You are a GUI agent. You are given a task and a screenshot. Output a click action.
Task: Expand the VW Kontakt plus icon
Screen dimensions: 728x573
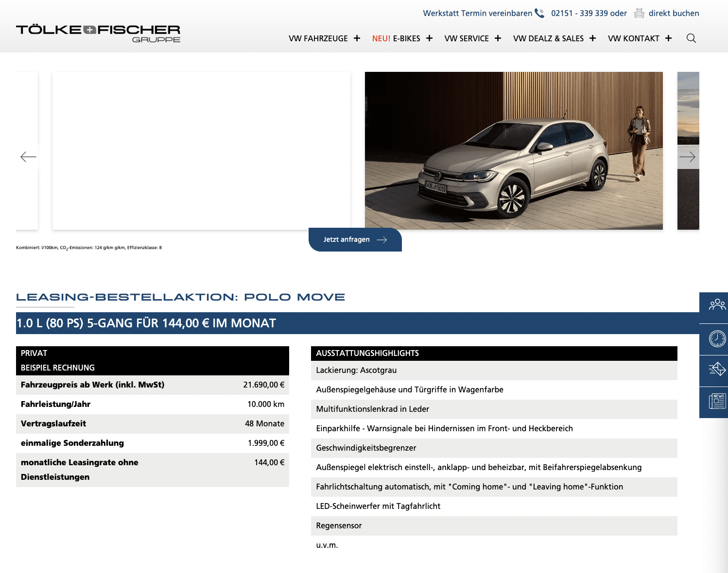668,38
